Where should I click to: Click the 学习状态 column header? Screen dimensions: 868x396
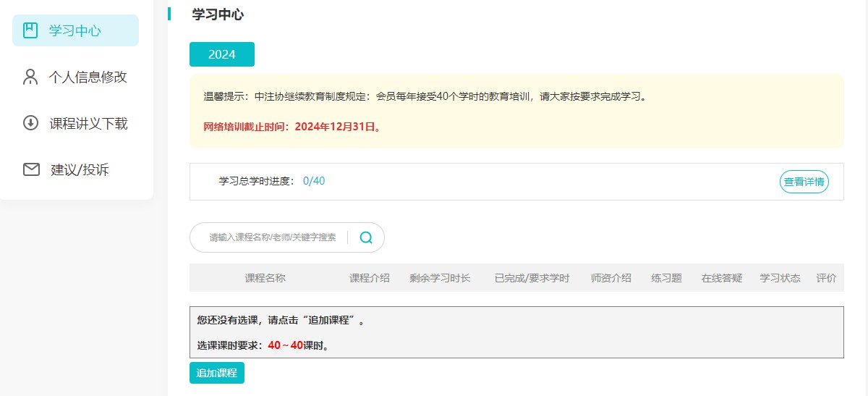tap(780, 278)
